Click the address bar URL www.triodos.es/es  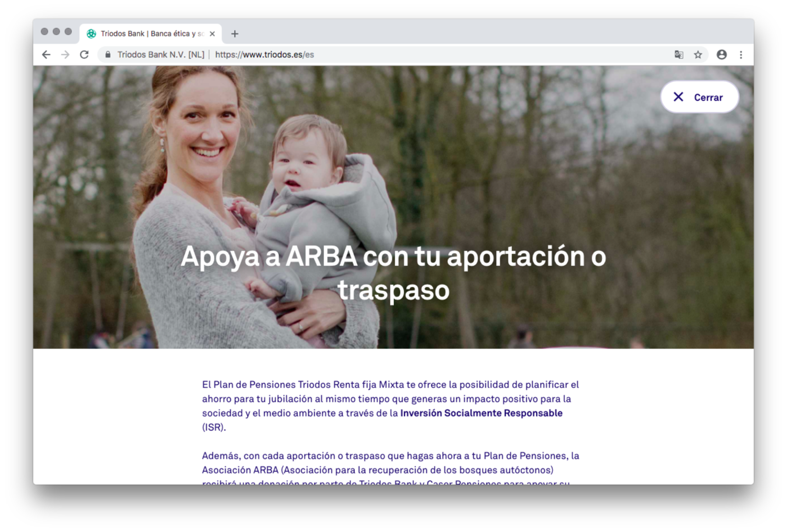point(264,54)
